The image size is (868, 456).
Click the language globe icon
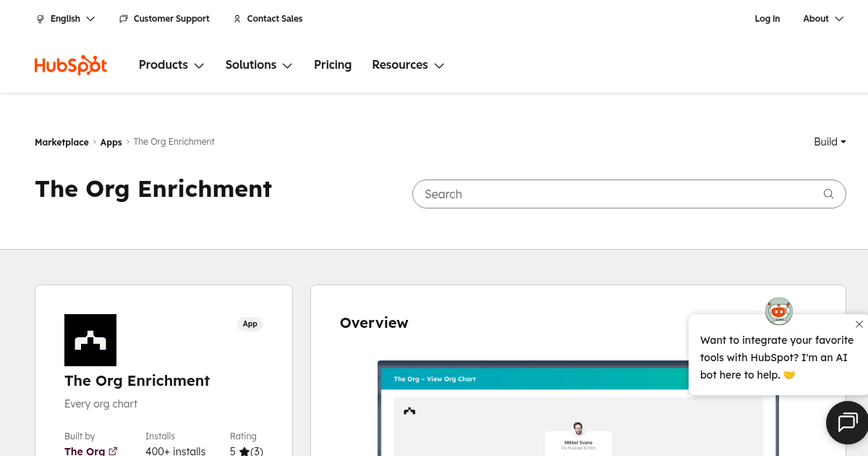pos(41,19)
